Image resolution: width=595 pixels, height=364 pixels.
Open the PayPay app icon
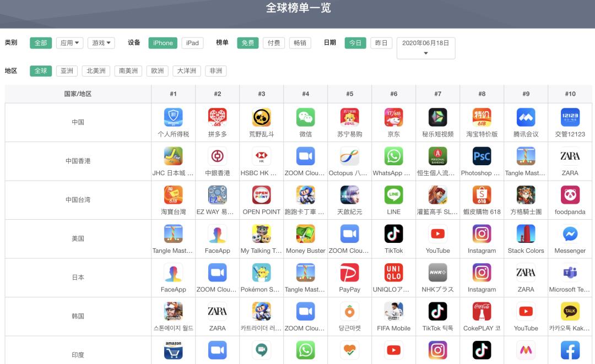point(349,273)
